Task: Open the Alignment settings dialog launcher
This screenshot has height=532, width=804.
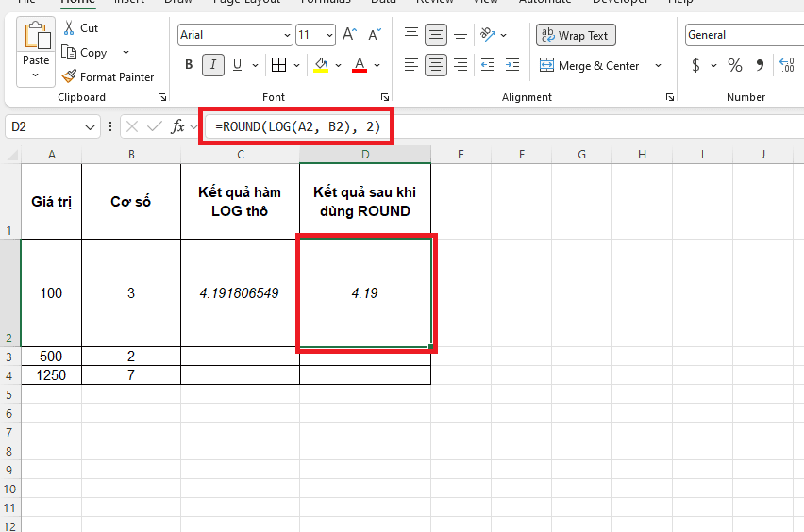Action: (x=670, y=97)
